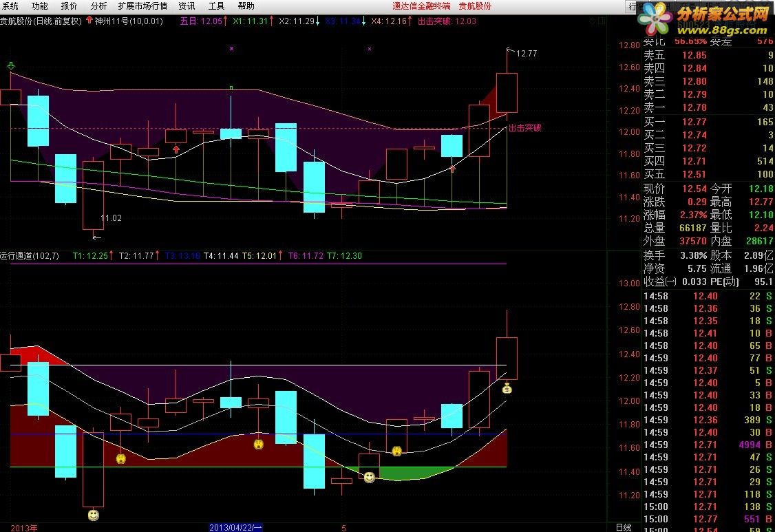
Task: Click the X4: 12.16 indicator value
Action: [389, 21]
